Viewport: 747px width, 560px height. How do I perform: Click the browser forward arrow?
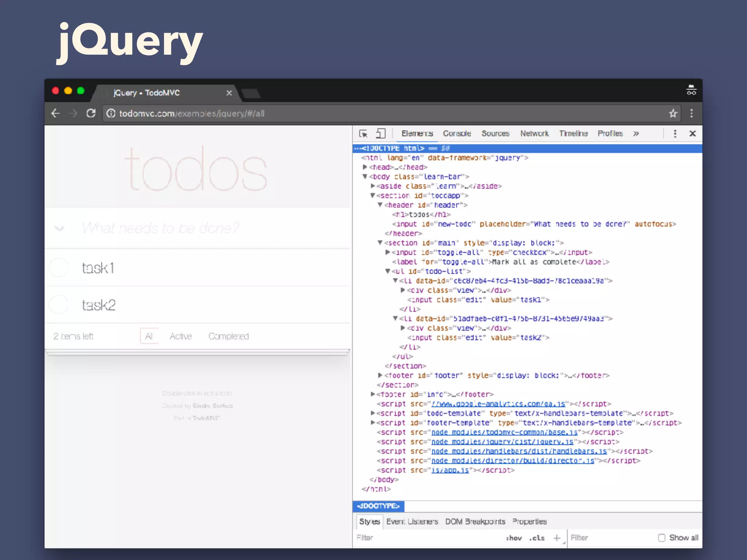click(x=73, y=113)
